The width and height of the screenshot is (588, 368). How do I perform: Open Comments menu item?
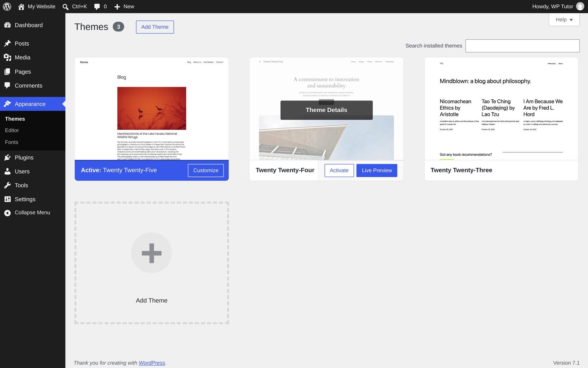click(28, 85)
